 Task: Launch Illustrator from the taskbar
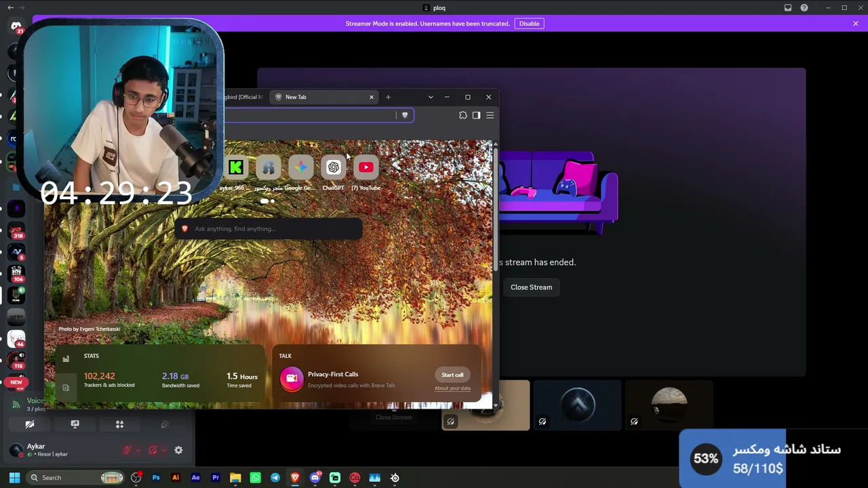pyautogui.click(x=176, y=478)
